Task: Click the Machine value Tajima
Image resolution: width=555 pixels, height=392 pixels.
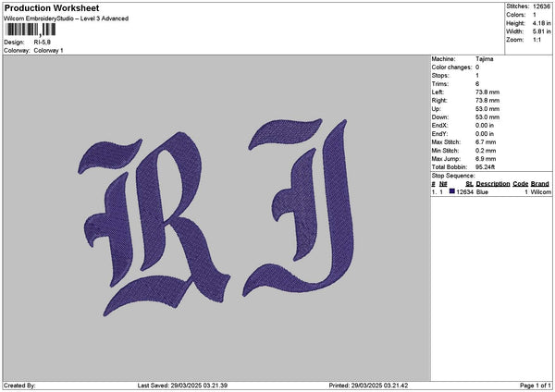Action: tap(484, 58)
